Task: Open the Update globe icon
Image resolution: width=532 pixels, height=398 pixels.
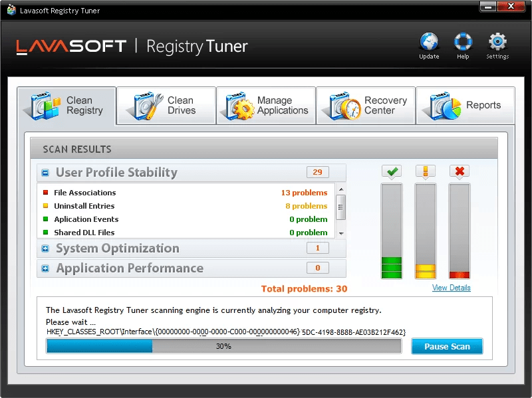Action: tap(429, 42)
